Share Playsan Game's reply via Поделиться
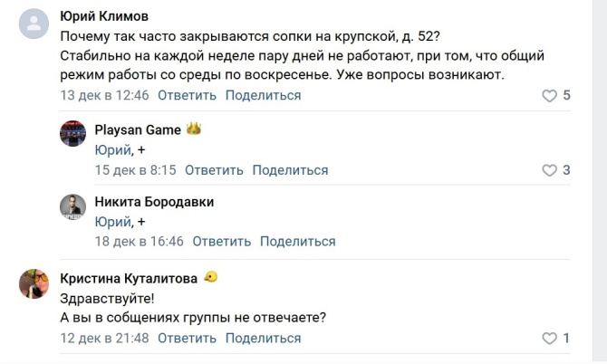The height and width of the screenshot is (364, 607). click(290, 170)
